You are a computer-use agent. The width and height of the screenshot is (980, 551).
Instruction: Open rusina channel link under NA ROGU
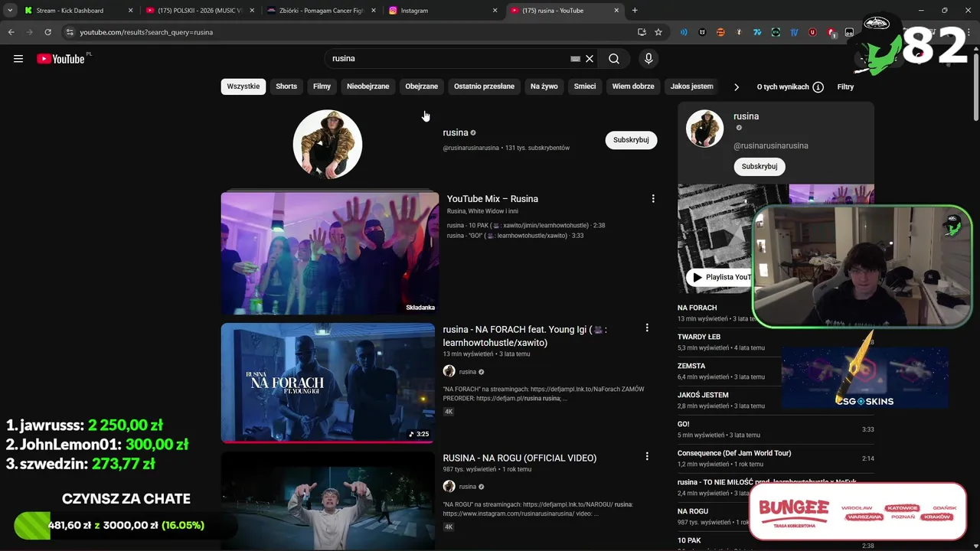(x=468, y=487)
